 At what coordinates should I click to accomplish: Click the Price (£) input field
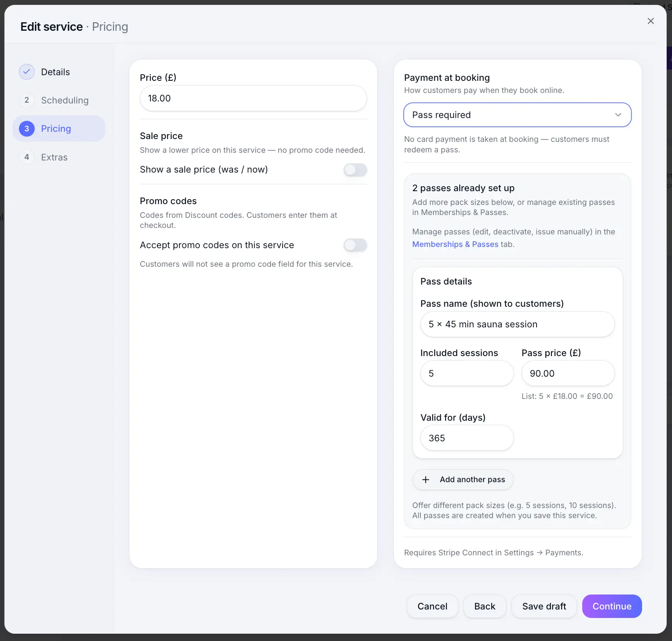tap(254, 98)
